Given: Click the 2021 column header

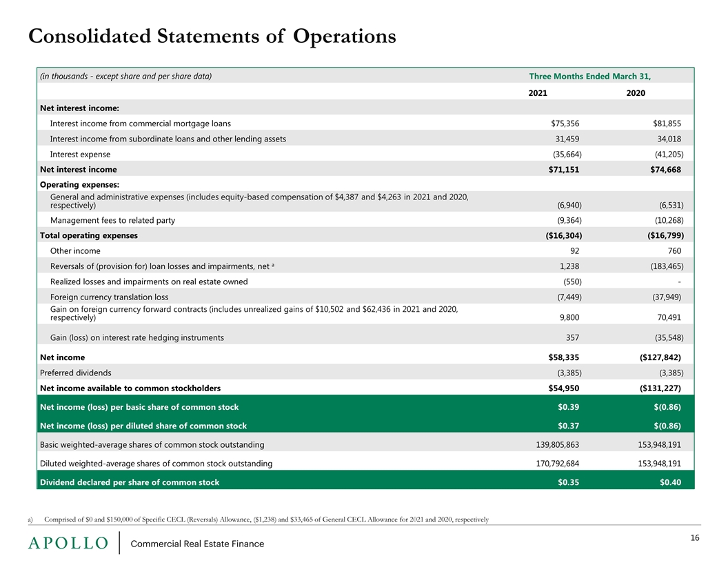Looking at the screenshot, I should (538, 93).
